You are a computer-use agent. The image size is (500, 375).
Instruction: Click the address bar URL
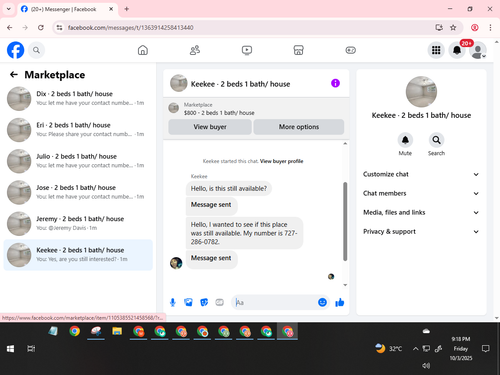click(130, 28)
